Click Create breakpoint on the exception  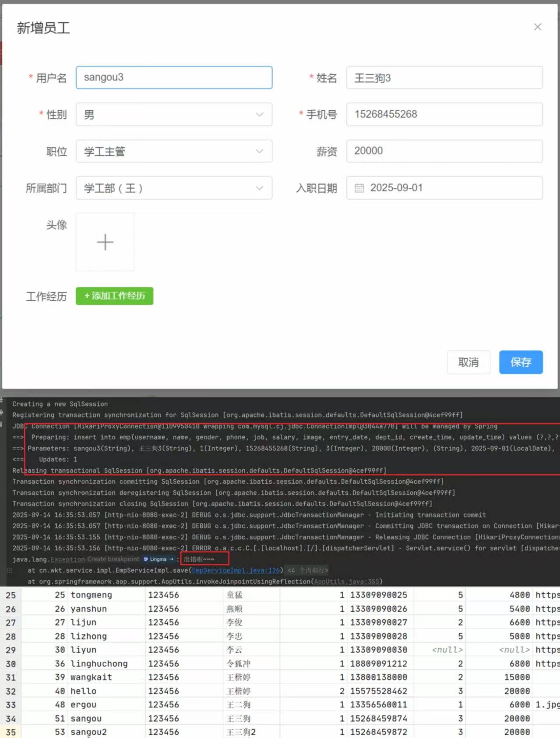113,559
